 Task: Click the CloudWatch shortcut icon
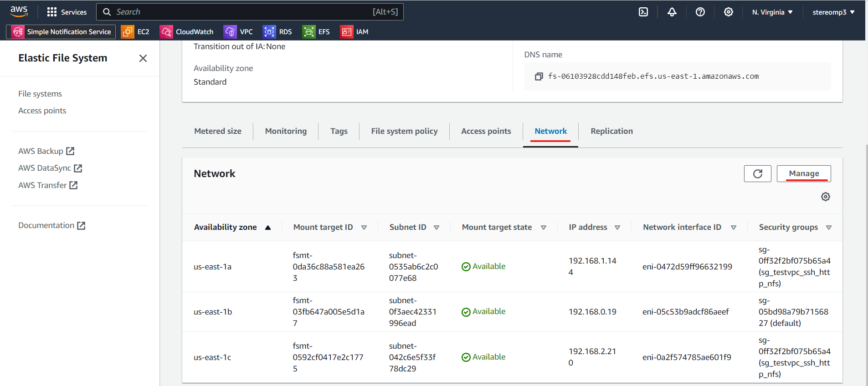[166, 32]
